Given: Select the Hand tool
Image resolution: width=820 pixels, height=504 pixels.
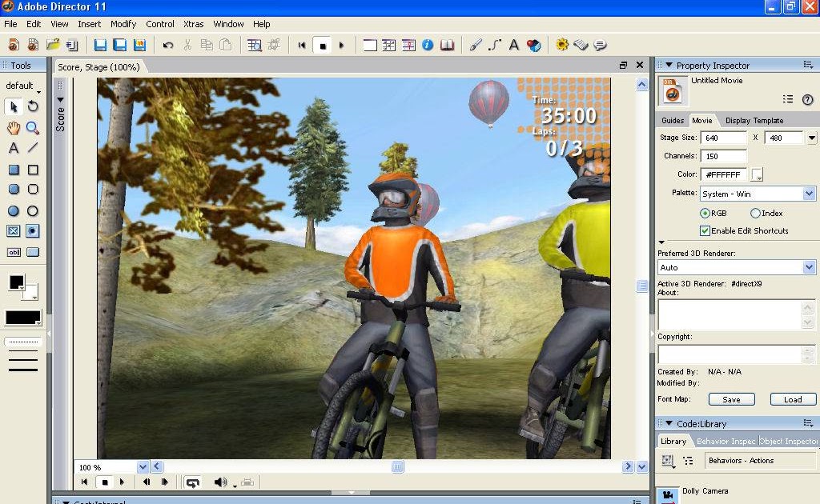Looking at the screenshot, I should (14, 128).
